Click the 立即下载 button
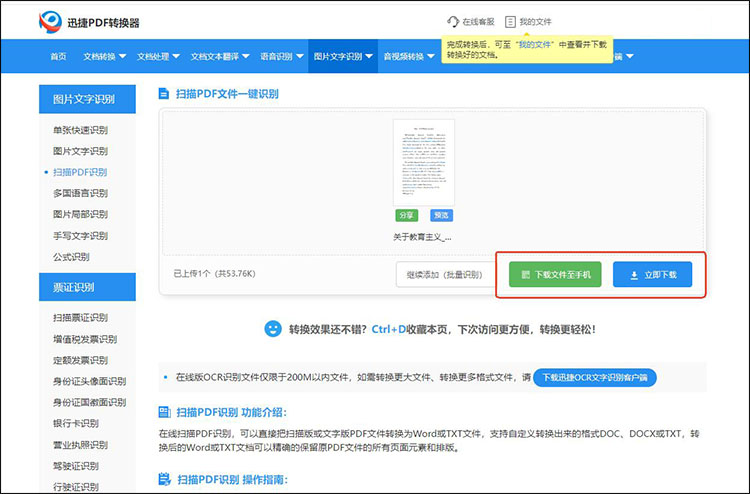750x494 pixels. (652, 274)
